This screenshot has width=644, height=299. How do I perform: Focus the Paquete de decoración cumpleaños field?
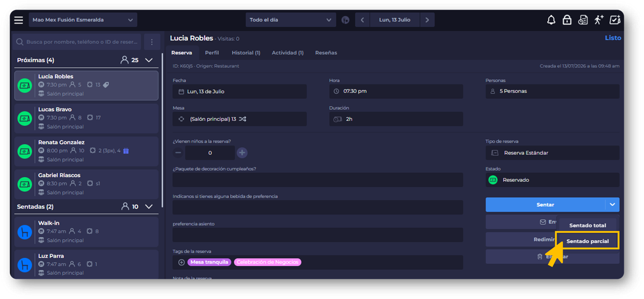(x=318, y=180)
